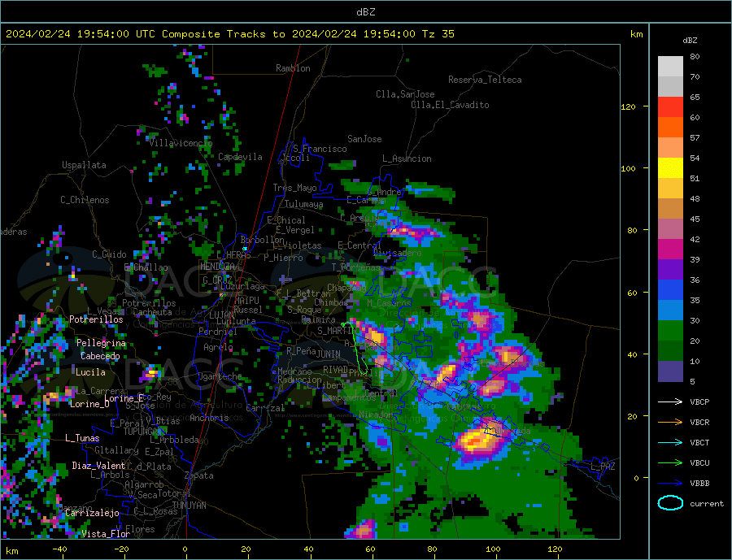
Task: Pick the magenta 39-42 dBZ swatch
Action: pyautogui.click(x=670, y=250)
